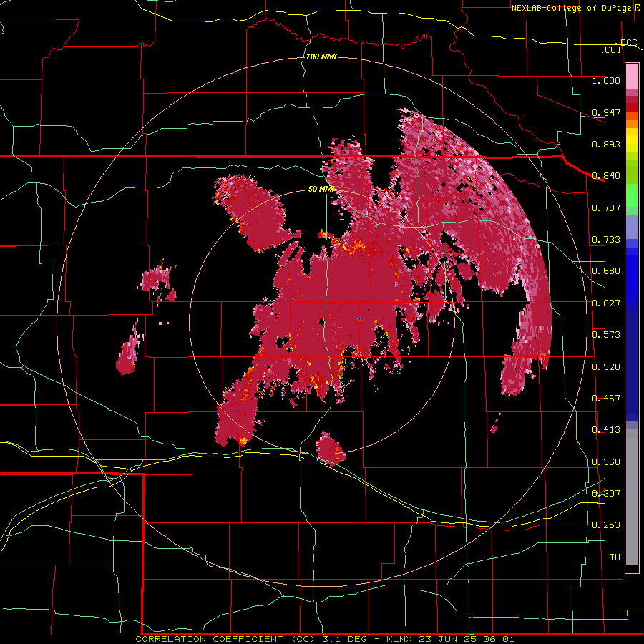
Task: Click the 0.627 color scale value
Action: click(606, 303)
